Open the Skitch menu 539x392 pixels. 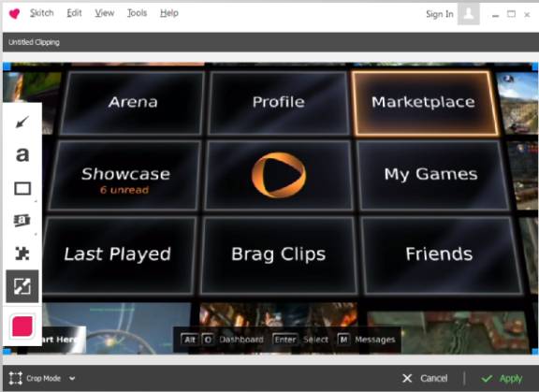point(41,13)
